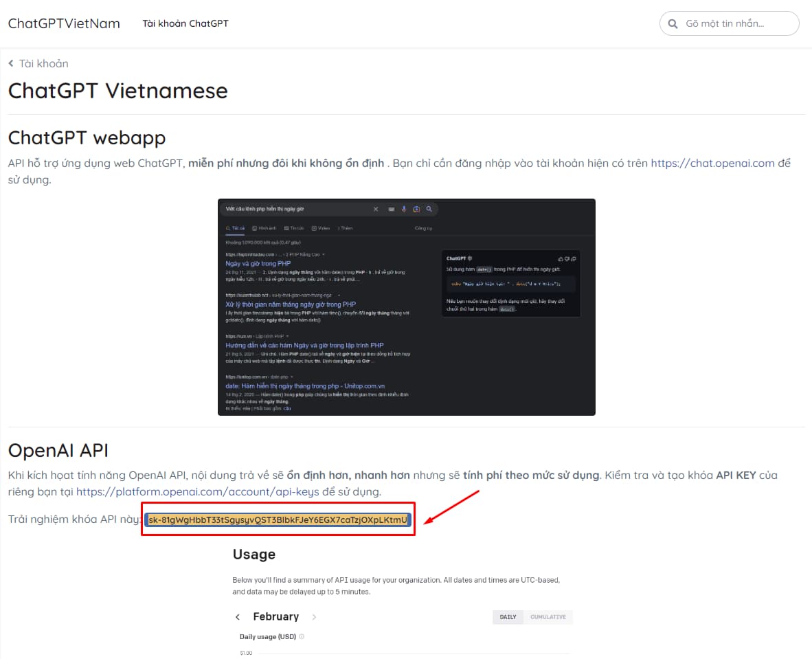
Task: Click the bold API KEY text
Action: (x=736, y=475)
